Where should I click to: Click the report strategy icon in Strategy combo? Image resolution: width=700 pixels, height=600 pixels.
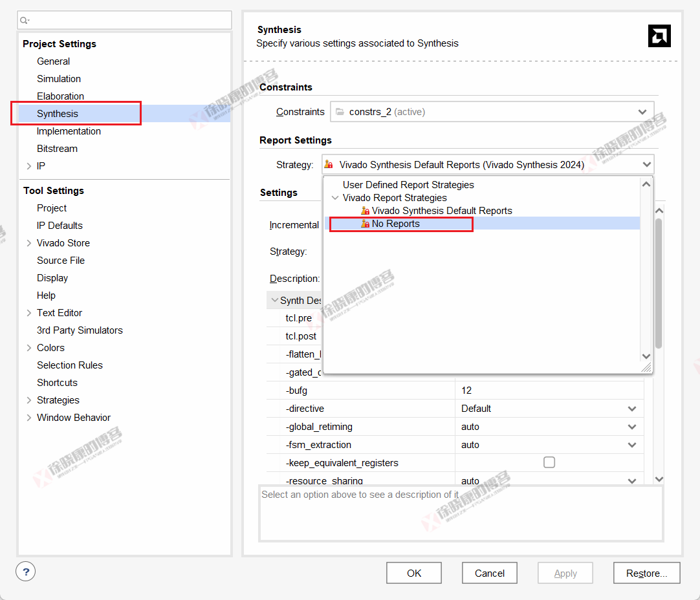tap(329, 164)
